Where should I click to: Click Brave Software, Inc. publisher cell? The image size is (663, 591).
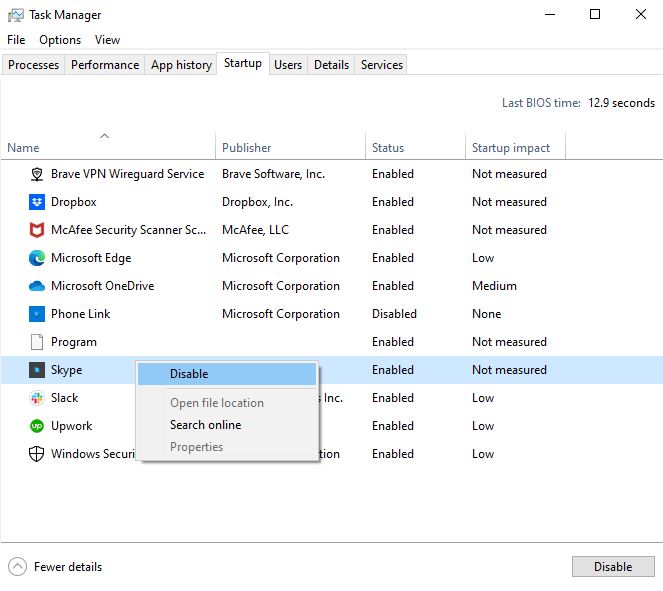(273, 174)
